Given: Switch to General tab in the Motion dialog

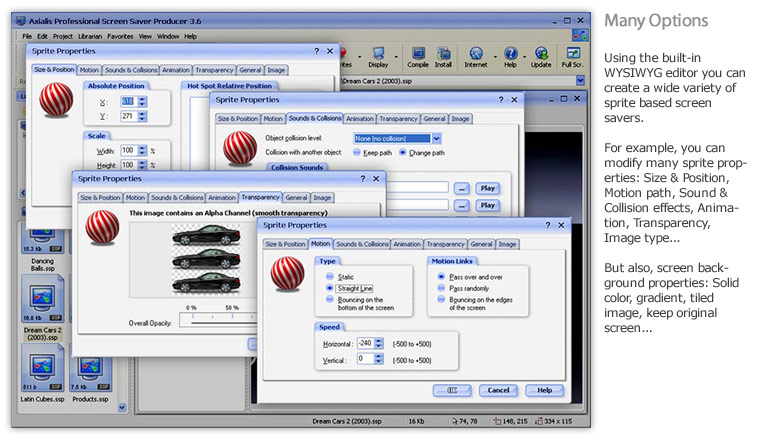Looking at the screenshot, I should pyautogui.click(x=481, y=244).
